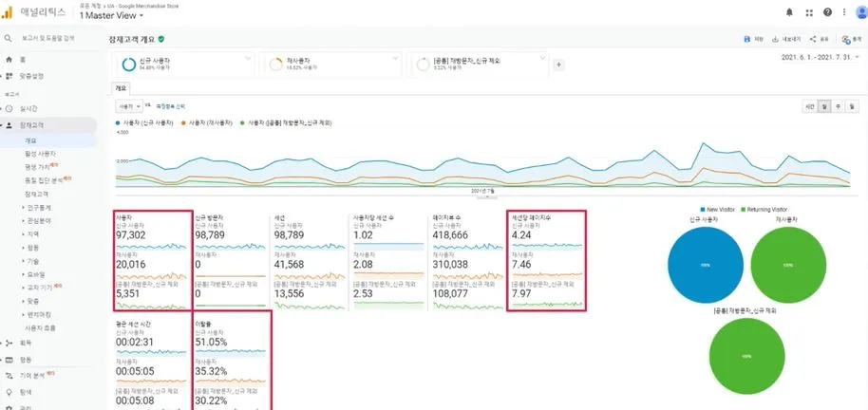Viewport: 868px width, 410px height.
Task: Click the search magnifier icon in sidebar
Action: pos(9,38)
